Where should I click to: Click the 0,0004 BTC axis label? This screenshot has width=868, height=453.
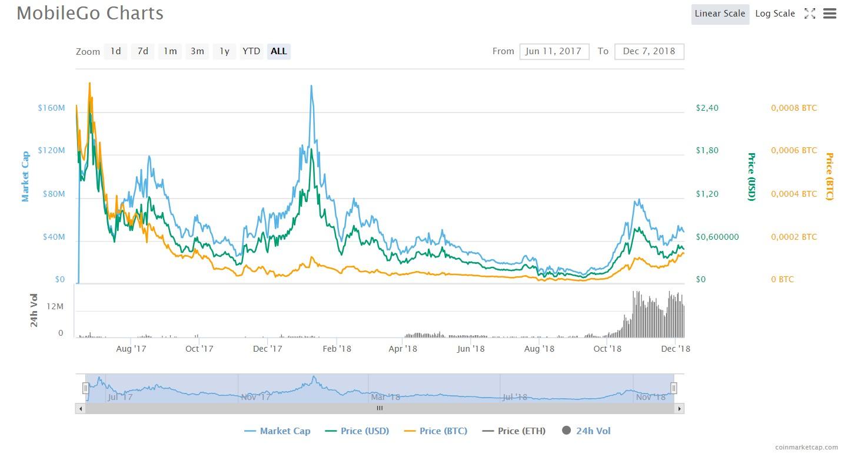(x=794, y=194)
